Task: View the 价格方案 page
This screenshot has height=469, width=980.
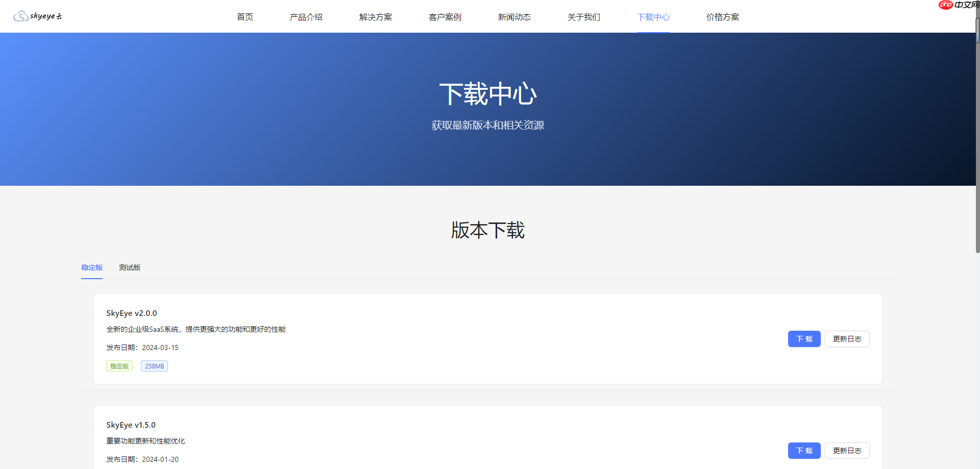Action: click(722, 17)
